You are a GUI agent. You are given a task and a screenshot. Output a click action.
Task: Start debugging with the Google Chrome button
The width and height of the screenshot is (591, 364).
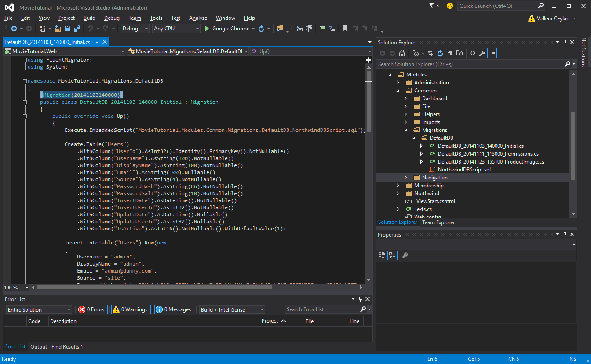click(226, 29)
